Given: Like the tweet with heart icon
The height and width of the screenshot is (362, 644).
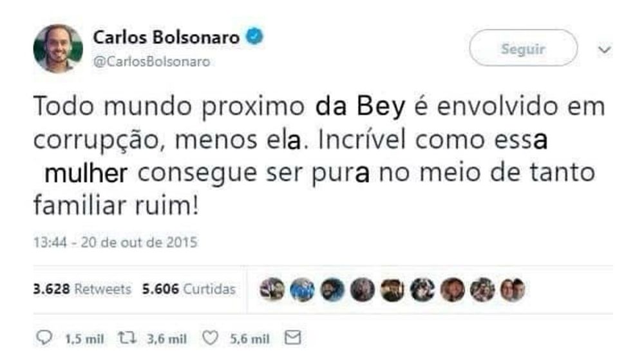Looking at the screenshot, I should coord(210,338).
